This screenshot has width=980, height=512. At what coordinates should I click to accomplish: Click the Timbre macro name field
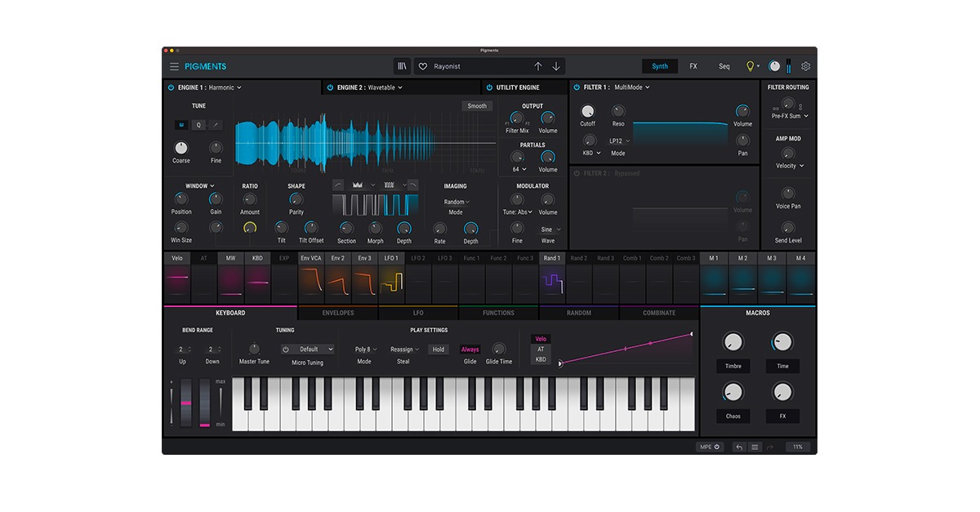(733, 366)
